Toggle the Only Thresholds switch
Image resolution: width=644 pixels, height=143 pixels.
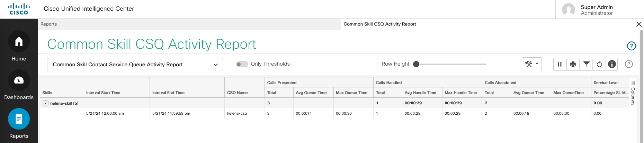coord(242,64)
